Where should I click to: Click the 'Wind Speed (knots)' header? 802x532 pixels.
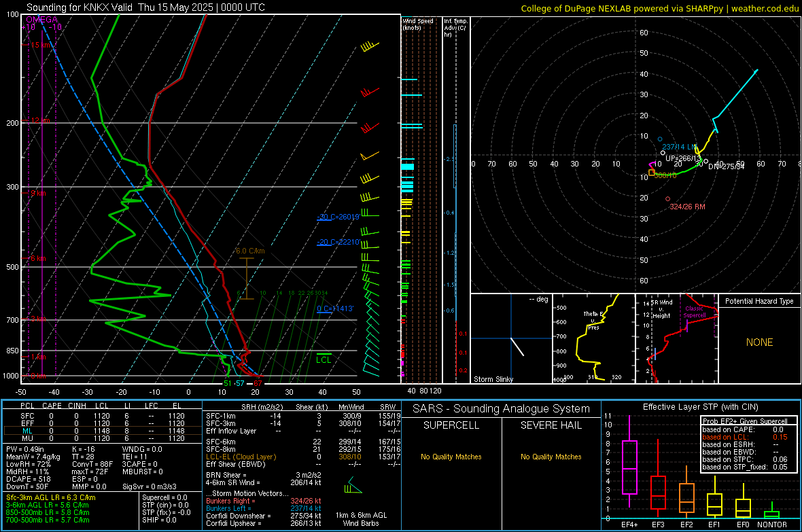[418, 24]
